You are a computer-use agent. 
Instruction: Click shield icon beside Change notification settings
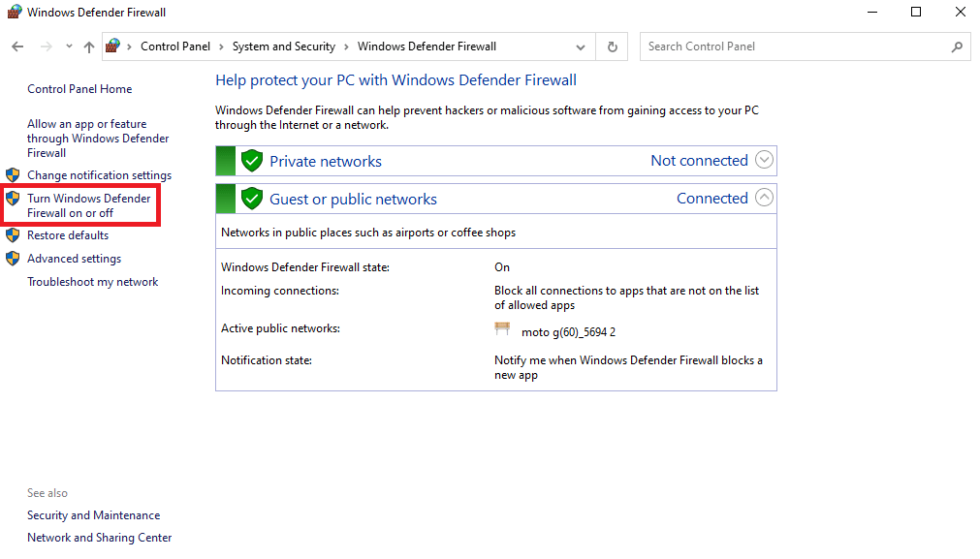(13, 175)
